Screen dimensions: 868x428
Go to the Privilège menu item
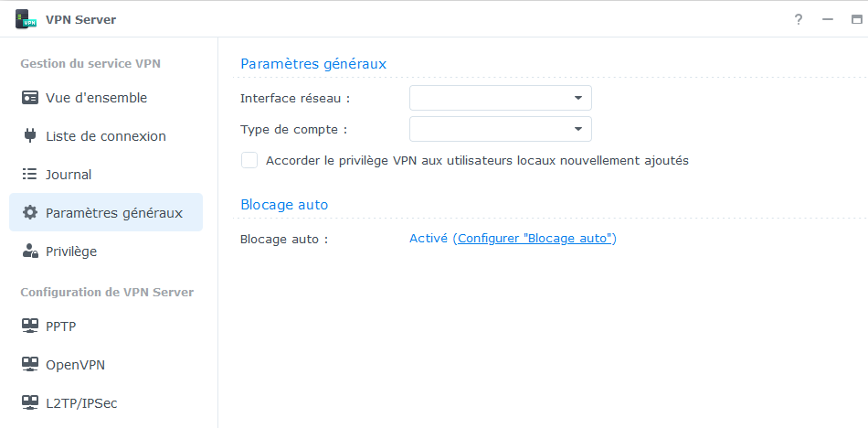[x=71, y=251]
